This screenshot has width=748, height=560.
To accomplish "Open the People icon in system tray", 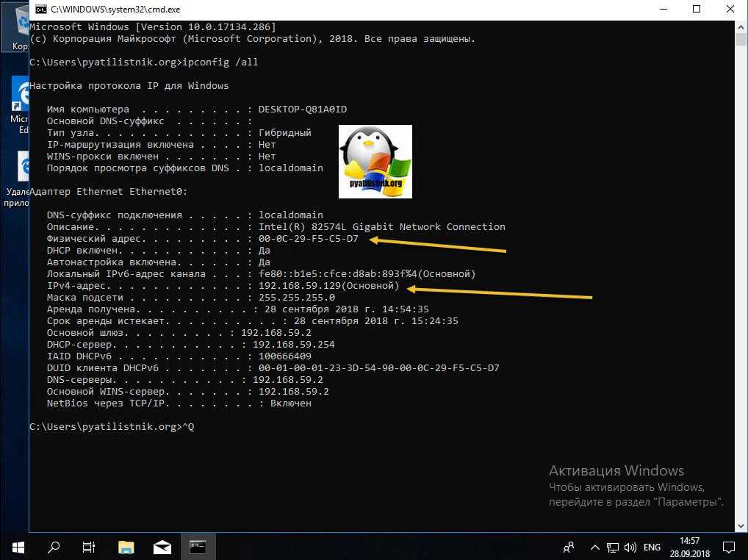I will coord(568,547).
